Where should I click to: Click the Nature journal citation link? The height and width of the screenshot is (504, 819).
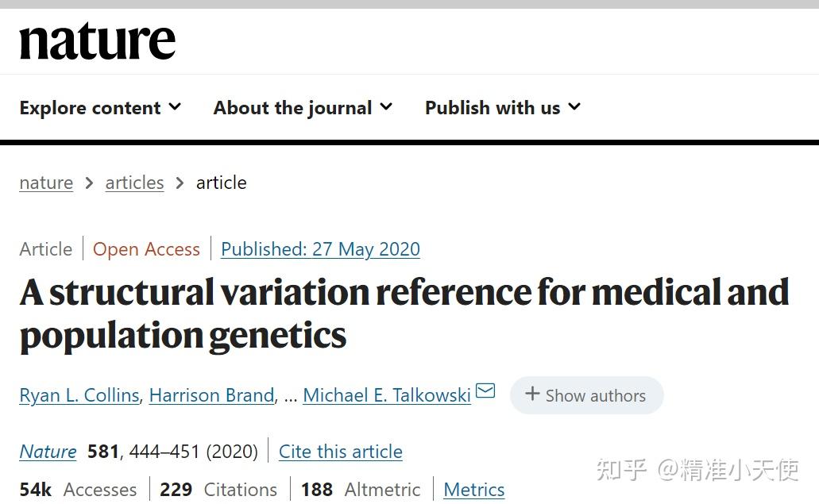point(48,452)
